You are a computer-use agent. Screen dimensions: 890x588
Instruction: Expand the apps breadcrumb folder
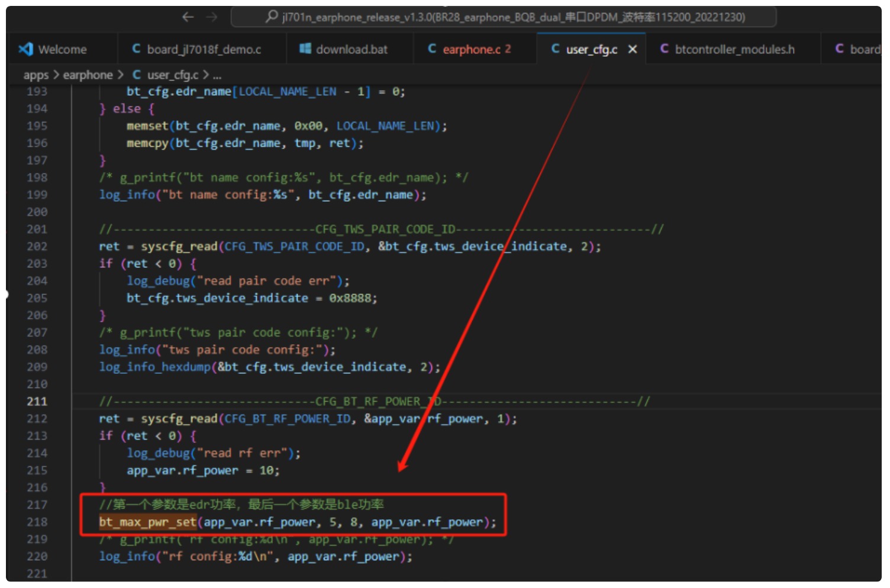[36, 75]
